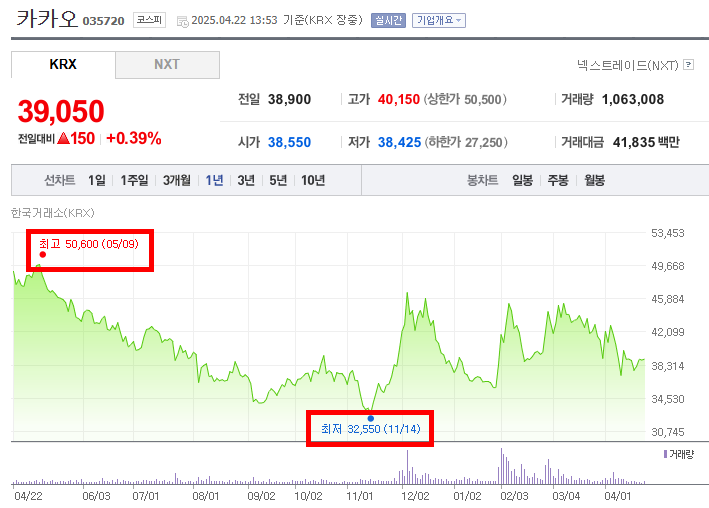Viewport: 709px width, 508px height.
Task: Click the 코스피 market badge
Action: (149, 20)
